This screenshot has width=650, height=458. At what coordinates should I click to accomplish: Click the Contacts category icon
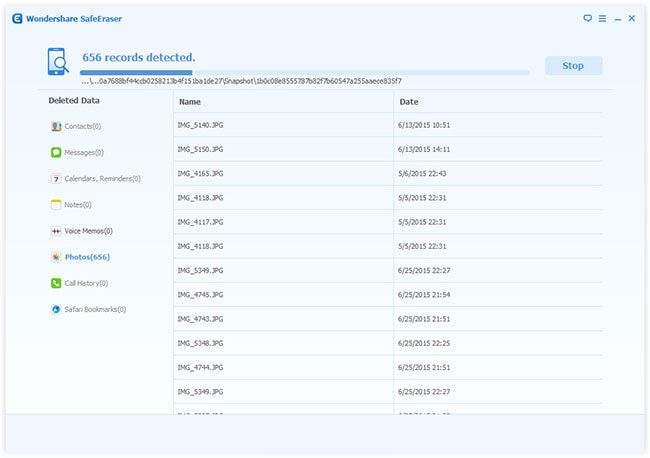[x=56, y=127]
